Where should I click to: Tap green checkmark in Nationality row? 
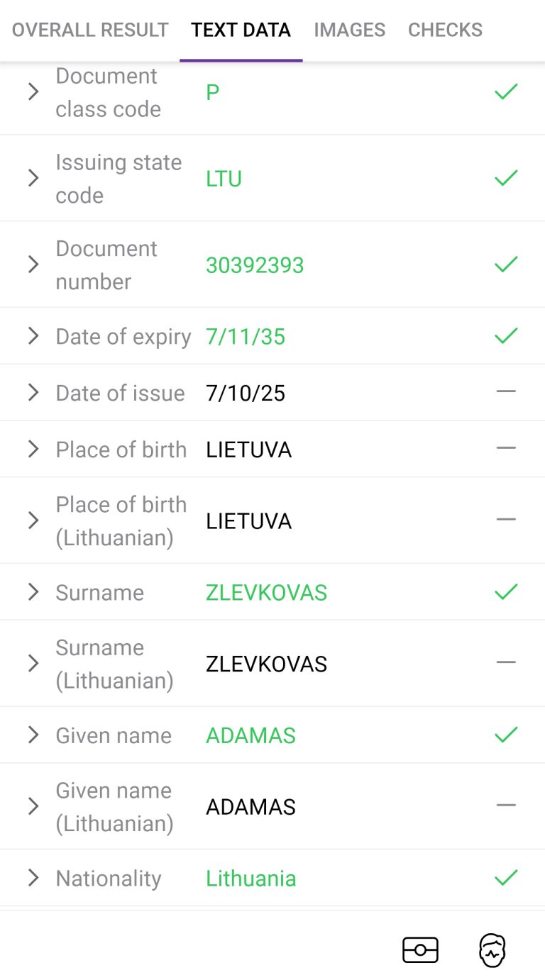(506, 878)
